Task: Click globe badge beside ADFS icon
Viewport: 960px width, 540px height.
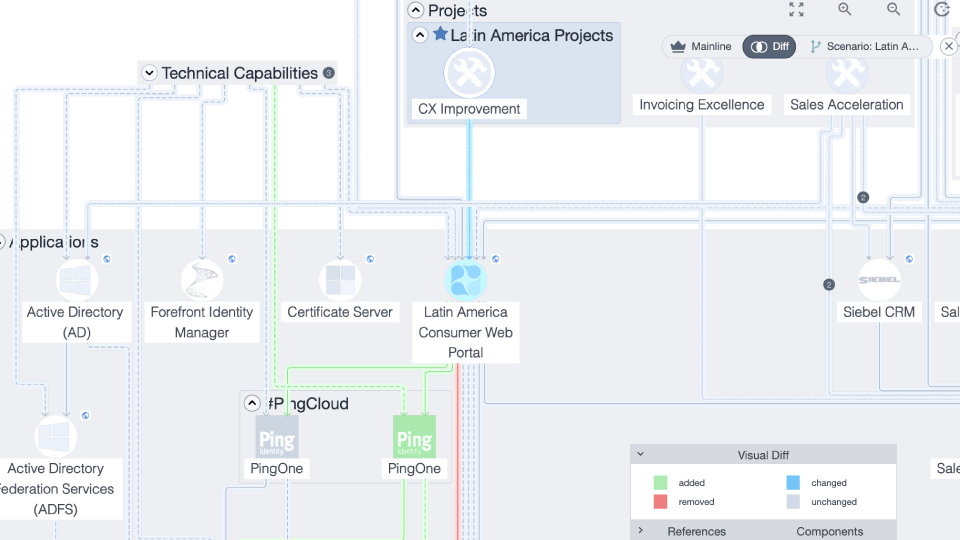Action: coord(86,416)
